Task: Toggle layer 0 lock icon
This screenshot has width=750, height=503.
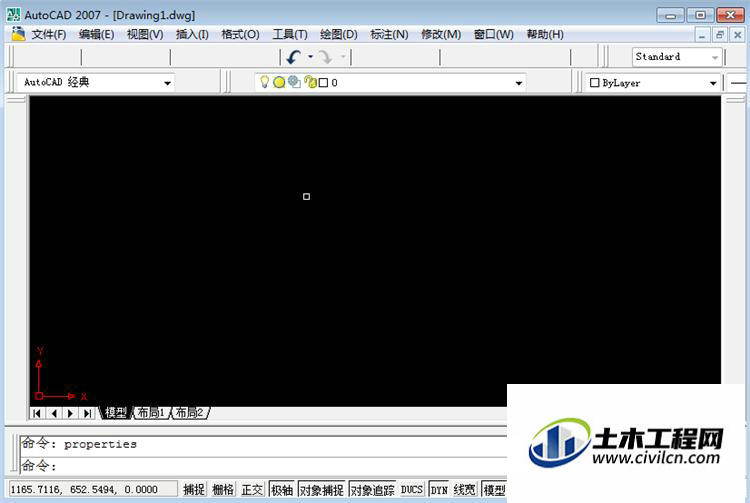Action: point(310,82)
